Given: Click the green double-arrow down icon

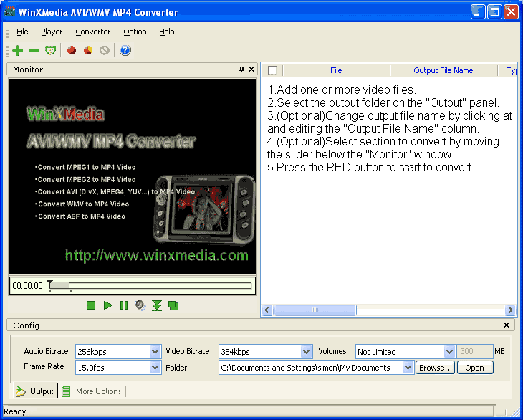Looking at the screenshot, I should (157, 305).
